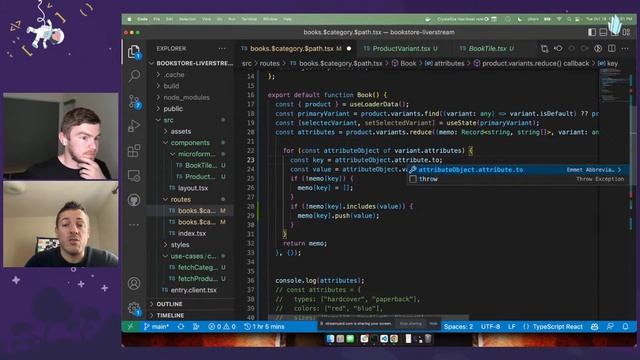The image size is (640, 360).
Task: Open Trash in the dock
Action: tap(428, 339)
